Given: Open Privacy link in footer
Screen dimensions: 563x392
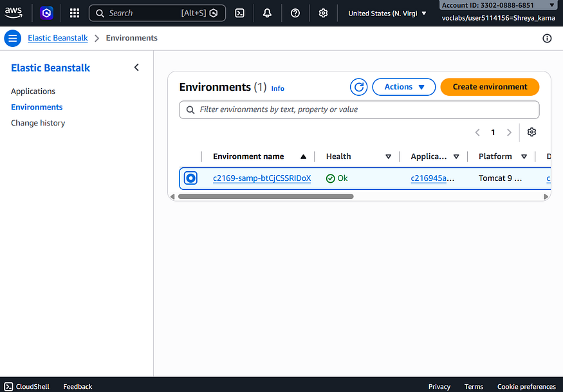Looking at the screenshot, I should (x=439, y=387).
